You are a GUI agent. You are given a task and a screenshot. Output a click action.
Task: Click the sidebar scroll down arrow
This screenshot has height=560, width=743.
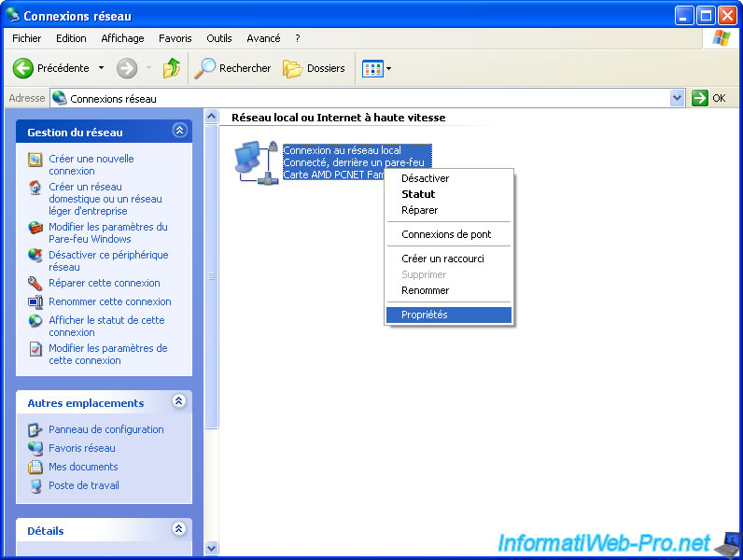[211, 549]
